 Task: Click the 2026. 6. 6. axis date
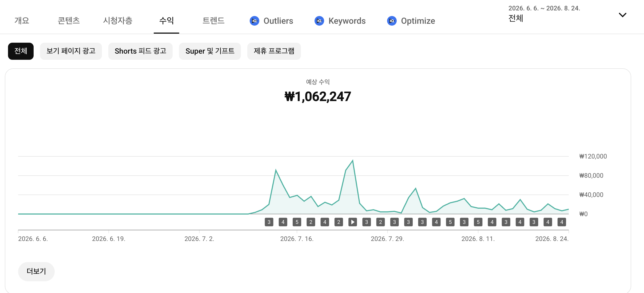(33, 239)
